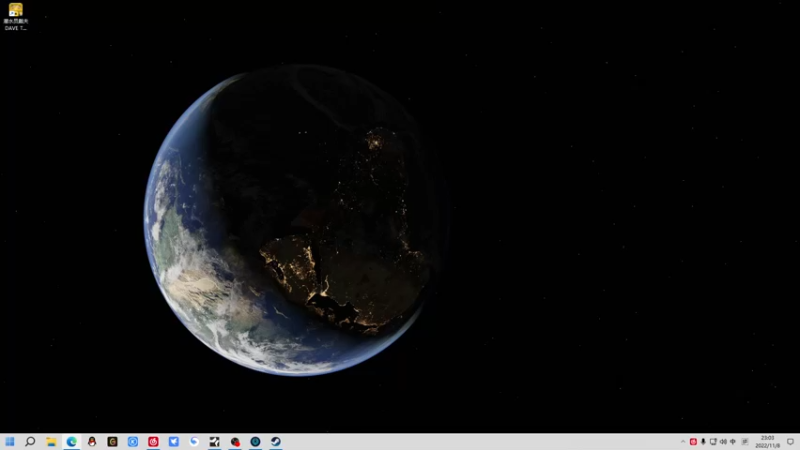Image resolution: width=800 pixels, height=450 pixels.
Task: Open taskbar Search magnifier
Action: click(x=30, y=441)
